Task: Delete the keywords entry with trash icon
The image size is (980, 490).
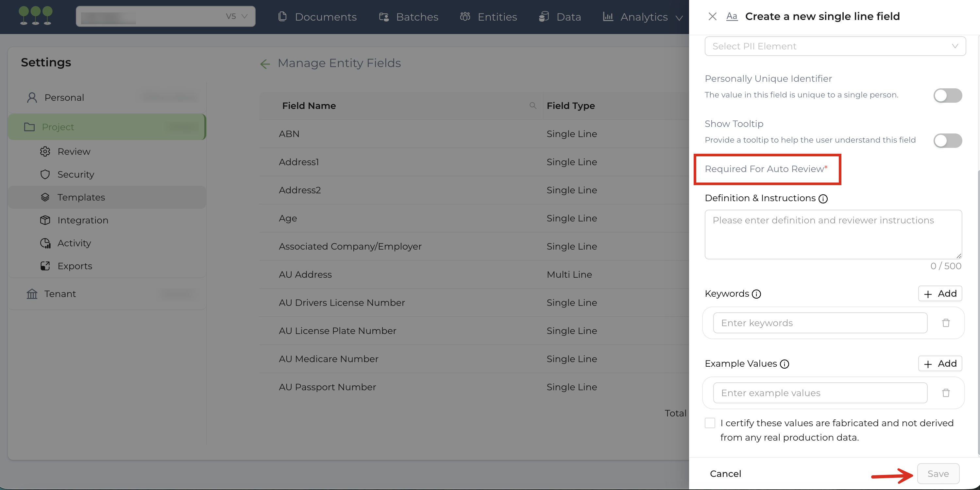Action: pos(946,323)
